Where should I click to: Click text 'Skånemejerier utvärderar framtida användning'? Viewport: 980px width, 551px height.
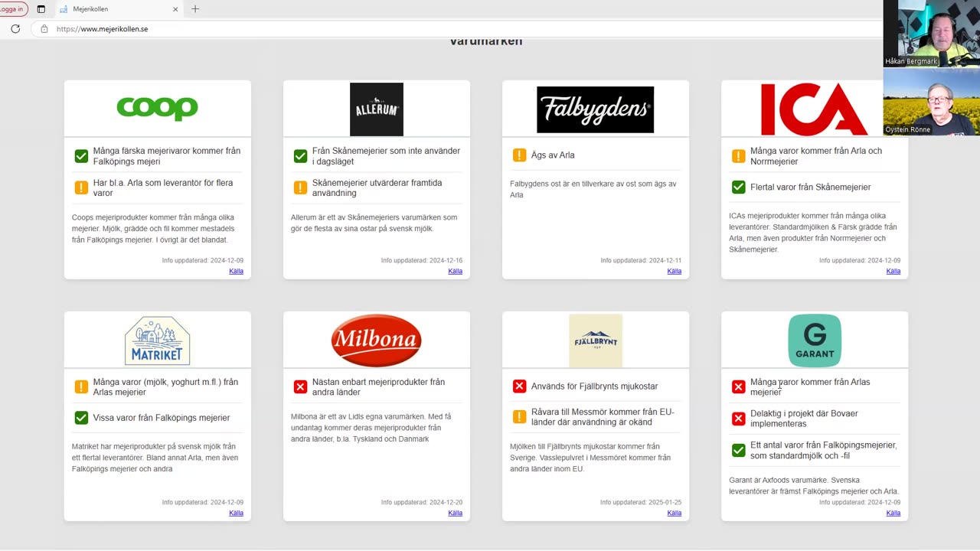[377, 187]
